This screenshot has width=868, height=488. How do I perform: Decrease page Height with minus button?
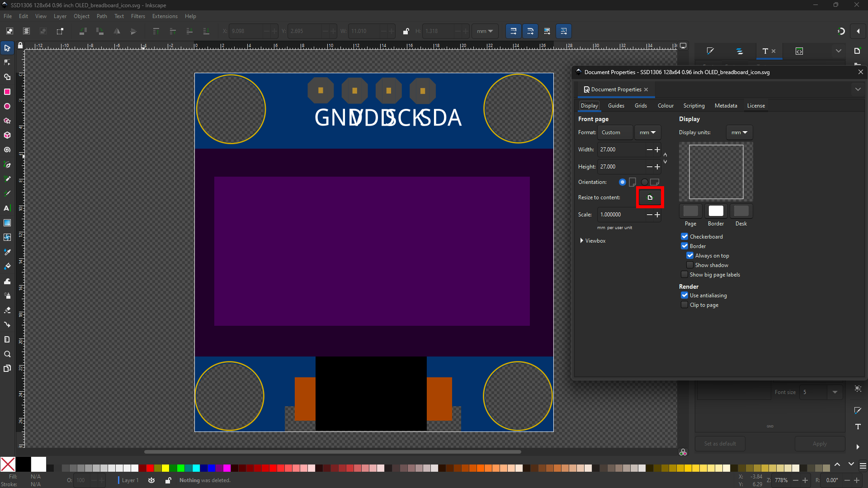[649, 167]
